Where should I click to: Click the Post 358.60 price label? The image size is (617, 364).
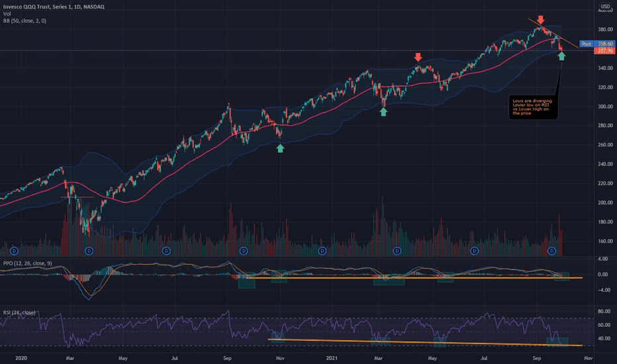597,44
